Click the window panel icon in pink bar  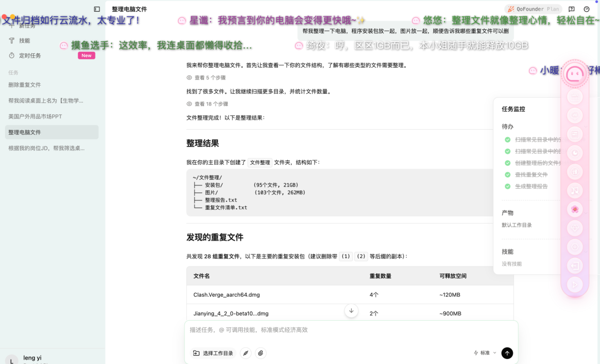click(575, 97)
